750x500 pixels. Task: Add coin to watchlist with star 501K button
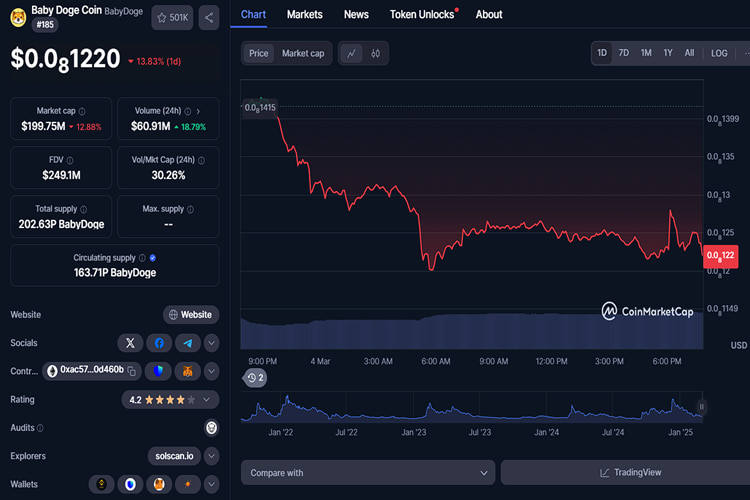click(172, 18)
